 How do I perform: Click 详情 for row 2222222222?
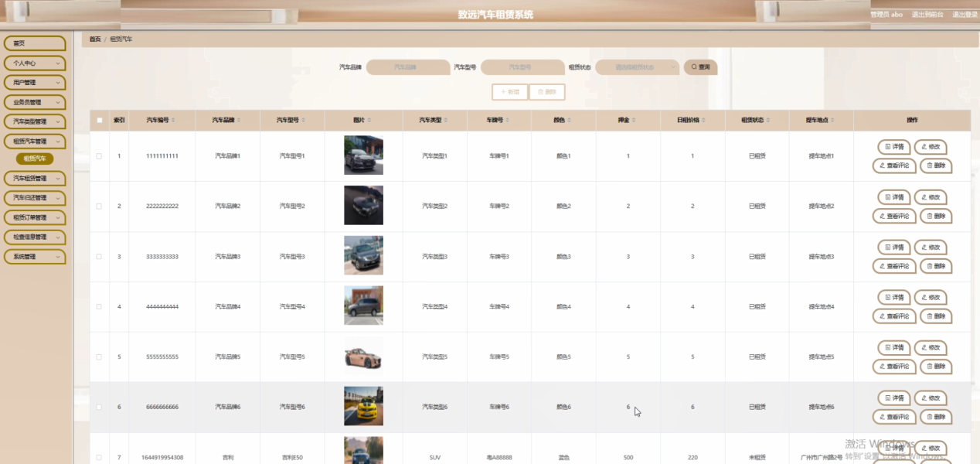coord(894,197)
